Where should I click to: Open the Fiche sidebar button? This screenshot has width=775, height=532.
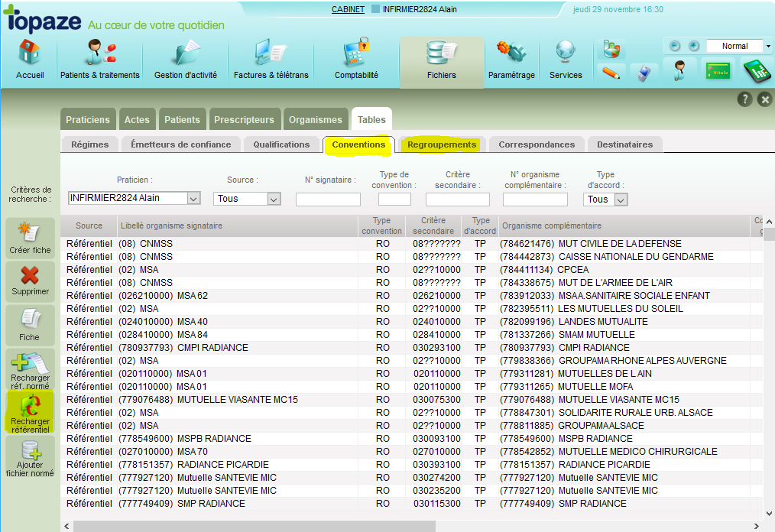(30, 325)
